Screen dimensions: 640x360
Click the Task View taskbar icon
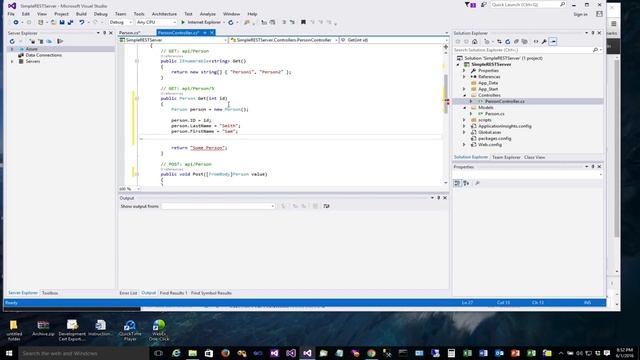(x=158, y=353)
